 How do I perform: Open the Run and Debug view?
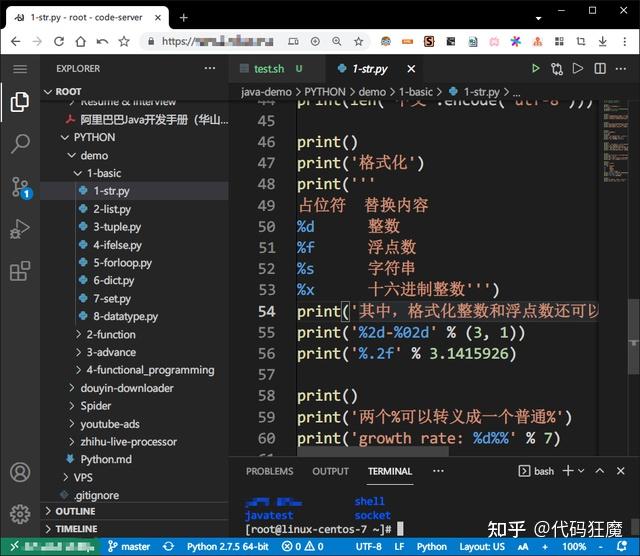(20, 229)
